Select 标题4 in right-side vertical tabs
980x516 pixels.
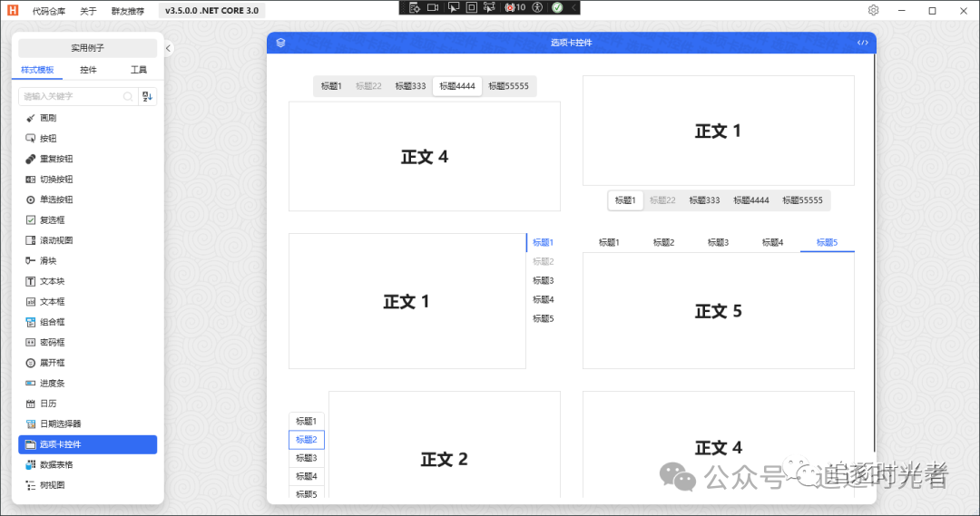pyautogui.click(x=544, y=300)
